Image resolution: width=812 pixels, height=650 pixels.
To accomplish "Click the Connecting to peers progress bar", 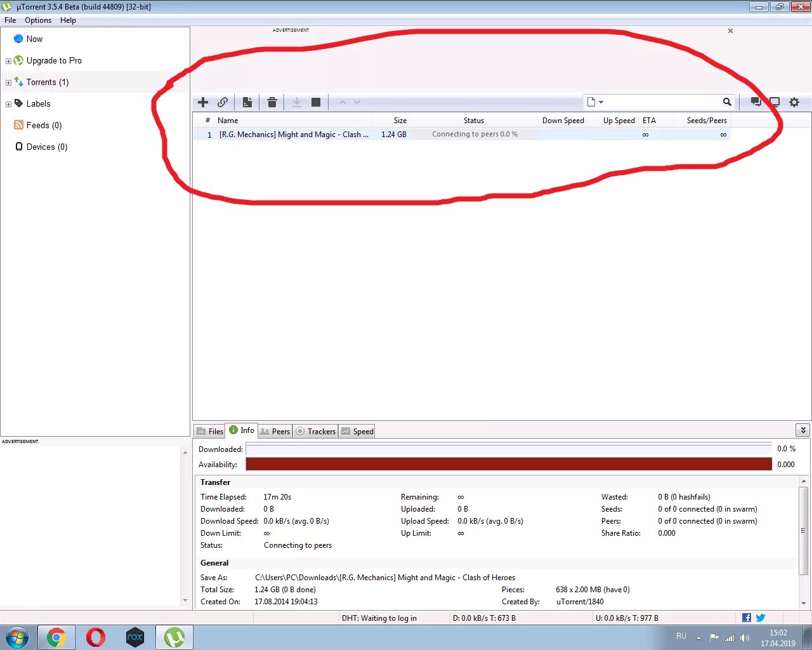I will click(475, 135).
